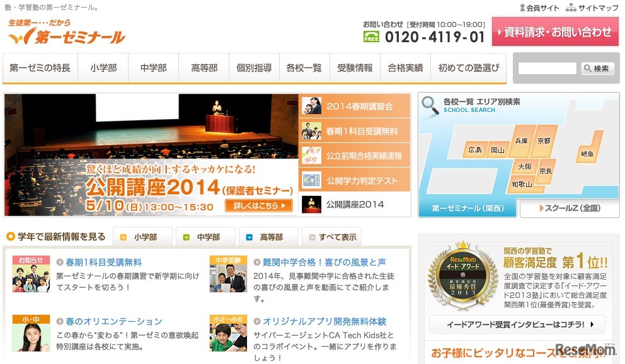This screenshot has width=625, height=364.
Task: Select 大阪 on the area map
Action: tap(525, 167)
